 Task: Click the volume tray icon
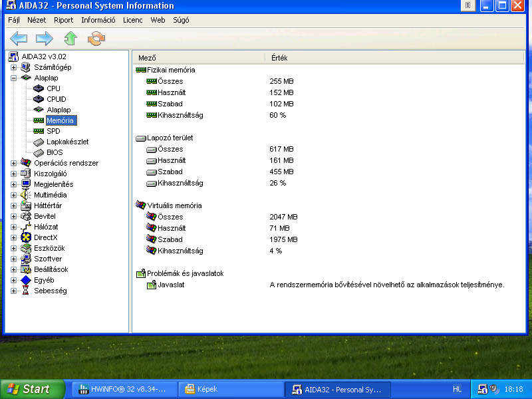tap(494, 389)
